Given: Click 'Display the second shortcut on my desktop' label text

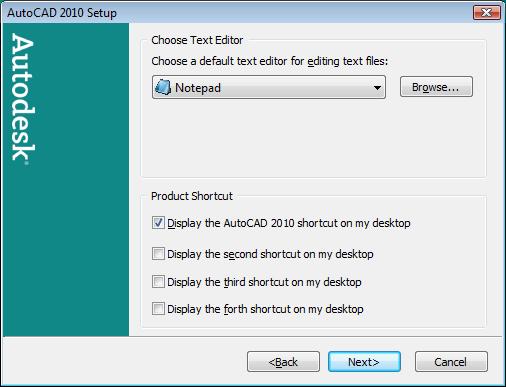Looking at the screenshot, I should (x=270, y=254).
